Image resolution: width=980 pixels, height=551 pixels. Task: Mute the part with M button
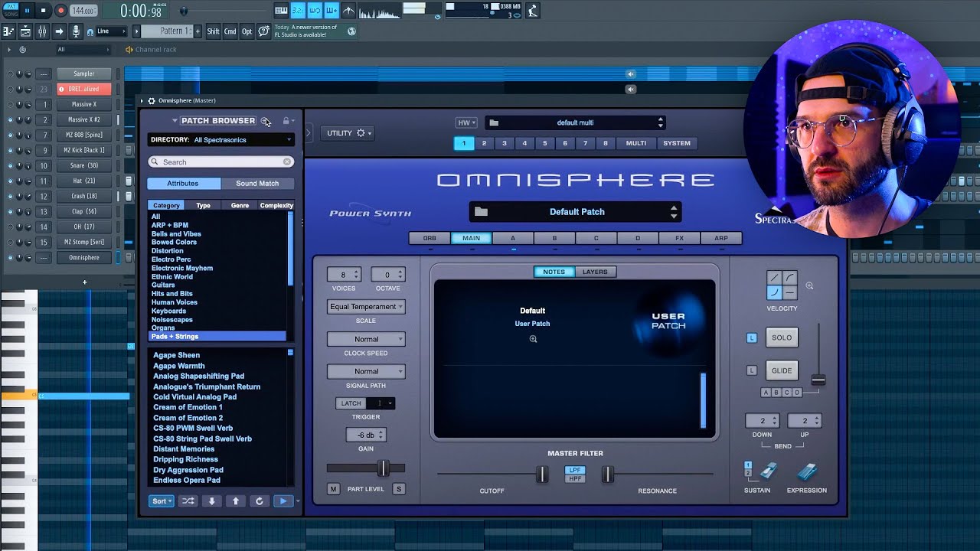[333, 489]
